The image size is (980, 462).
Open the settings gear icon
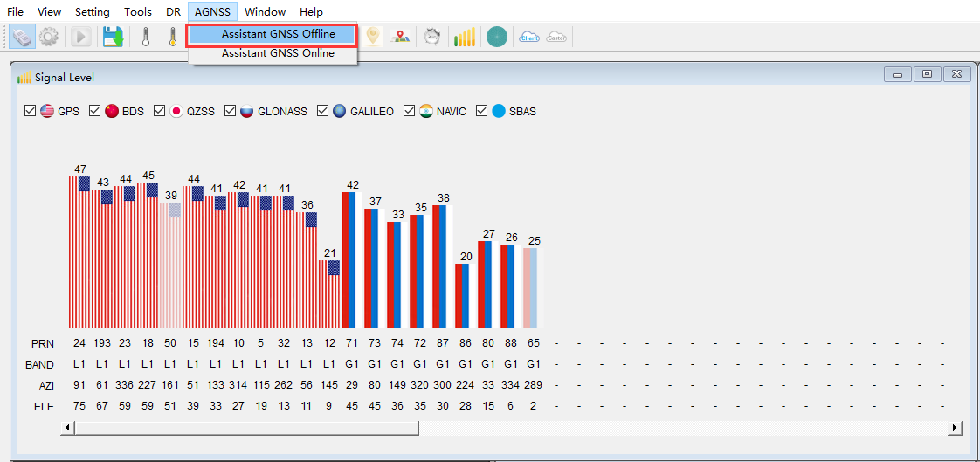[49, 37]
